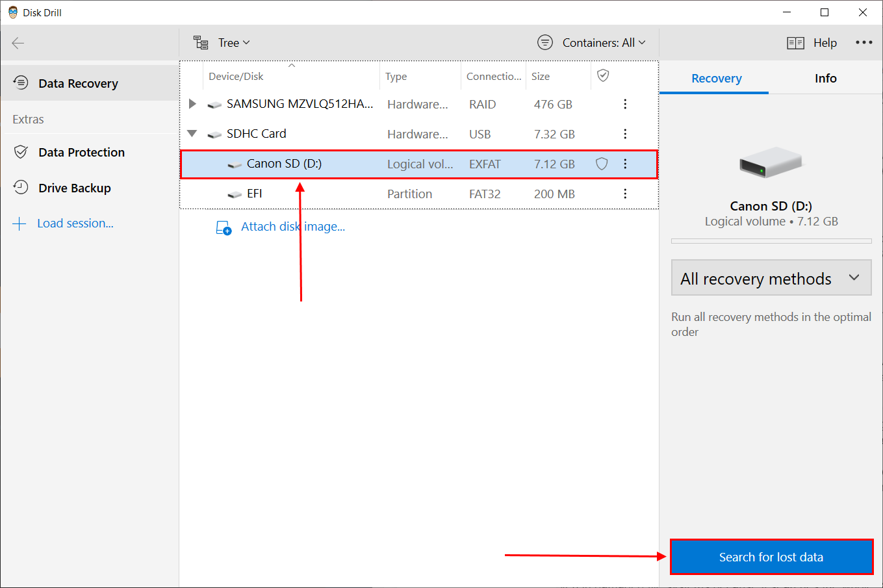Maximize the Disk Drill window
883x588 pixels.
click(x=825, y=12)
